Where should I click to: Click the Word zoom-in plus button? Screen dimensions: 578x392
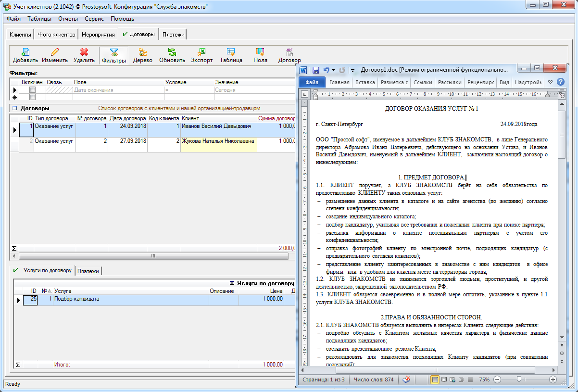(553, 379)
